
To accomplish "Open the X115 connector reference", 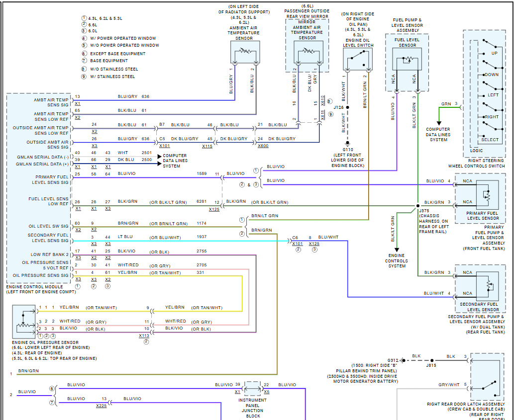I will (207, 146).
